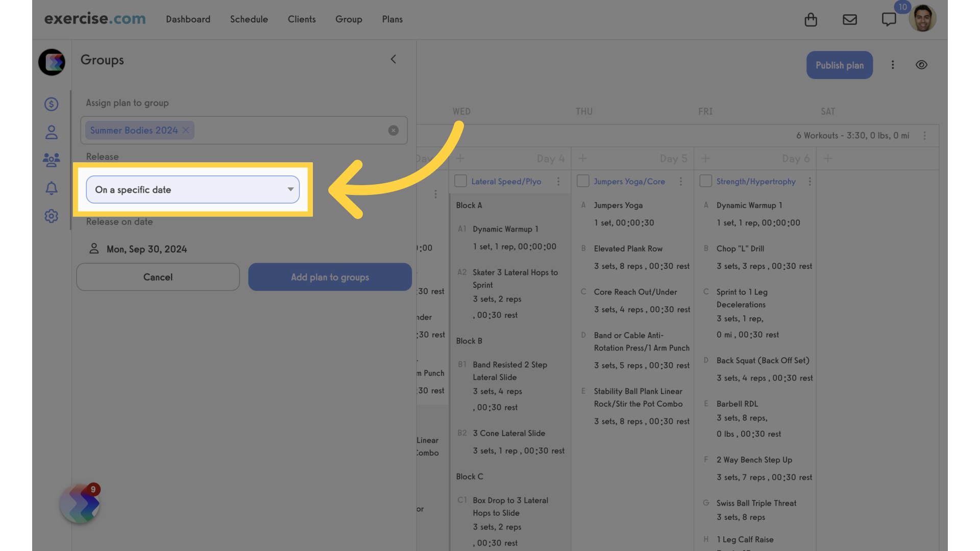This screenshot has height=551, width=980.
Task: Select the 2 Way Bench Step Up exercise
Action: [754, 460]
